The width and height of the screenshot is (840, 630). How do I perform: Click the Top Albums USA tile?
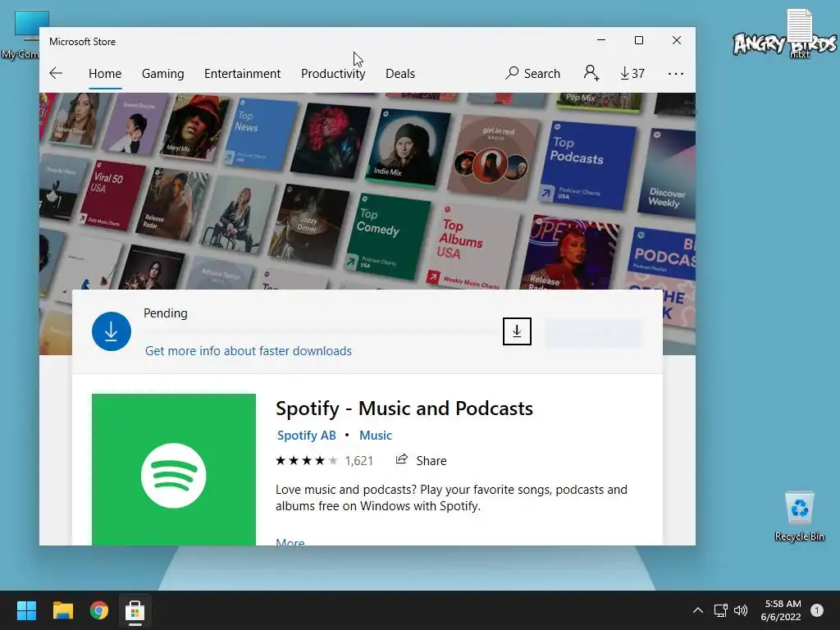click(472, 248)
